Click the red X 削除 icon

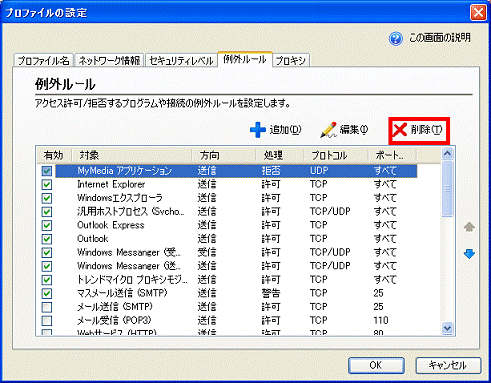coord(400,130)
